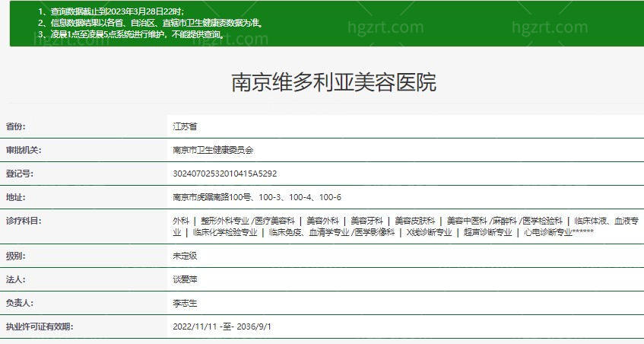The image size is (644, 344).
Task: Select 南京市卫生健康委员会 value
Action: 213,150
